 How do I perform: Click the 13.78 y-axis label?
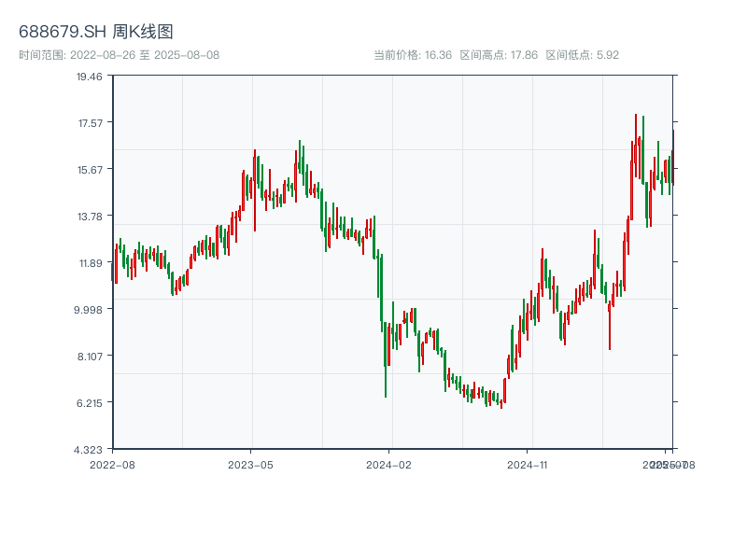click(x=90, y=217)
